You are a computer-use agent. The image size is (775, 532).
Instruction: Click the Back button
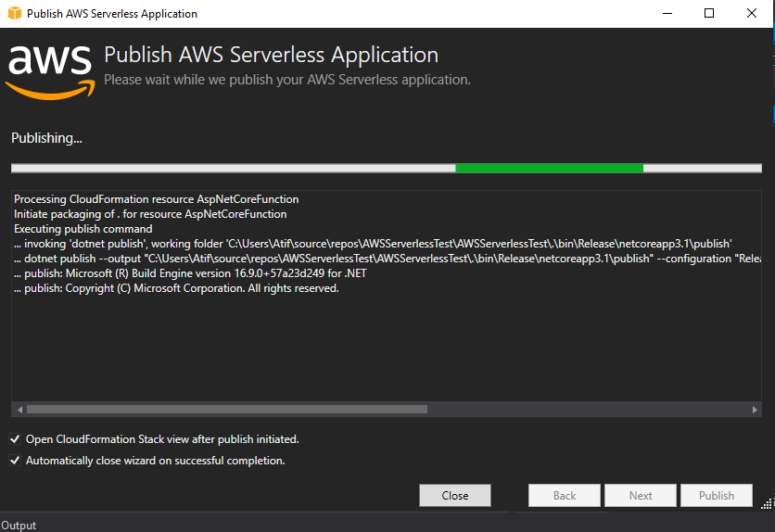pyautogui.click(x=565, y=496)
